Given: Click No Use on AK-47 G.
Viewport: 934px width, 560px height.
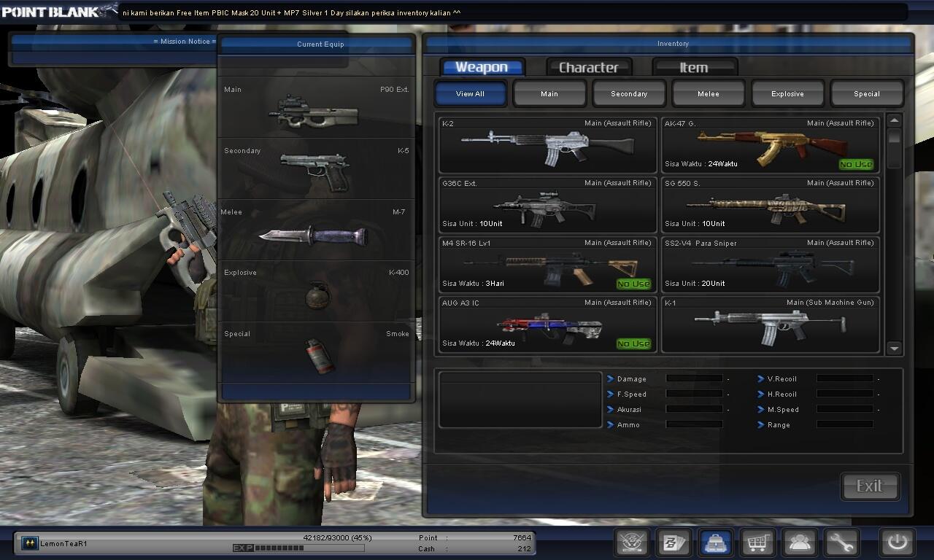Looking at the screenshot, I should (x=856, y=164).
